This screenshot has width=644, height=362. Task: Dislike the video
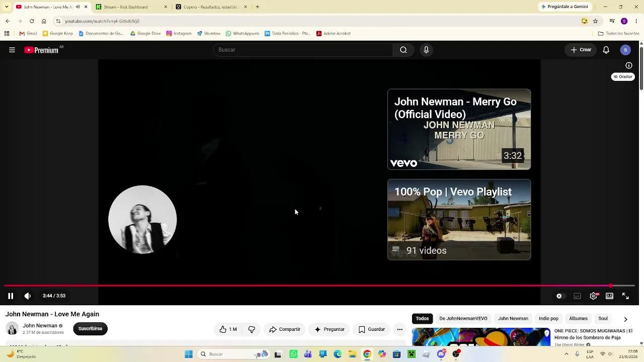(252, 329)
